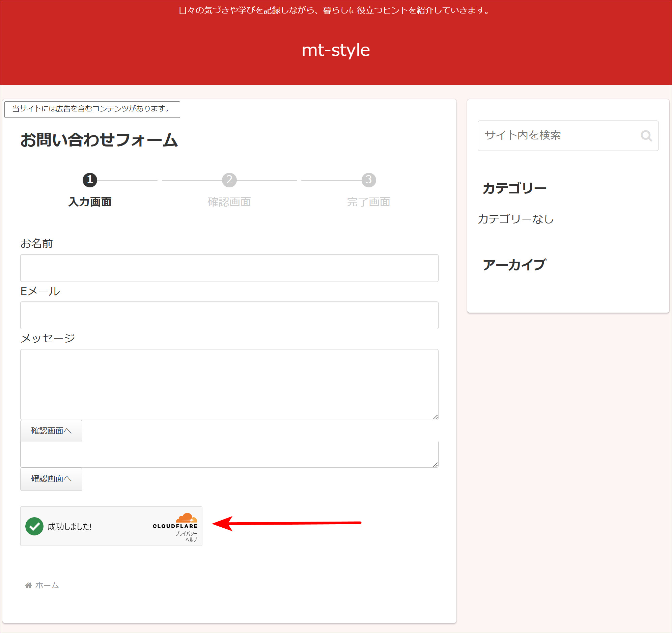The height and width of the screenshot is (633, 672).
Task: Click the home icon beside ホーム
Action: point(28,585)
